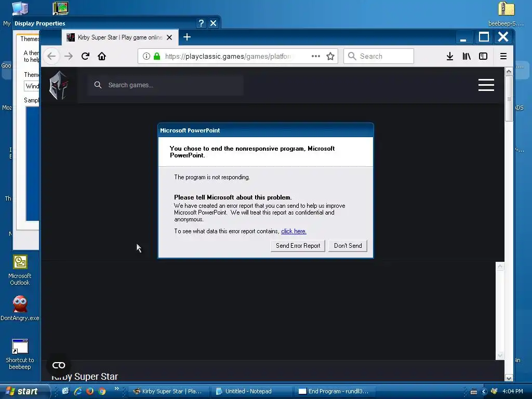Bookmark this page with the star icon
The image size is (532, 399).
click(x=330, y=56)
